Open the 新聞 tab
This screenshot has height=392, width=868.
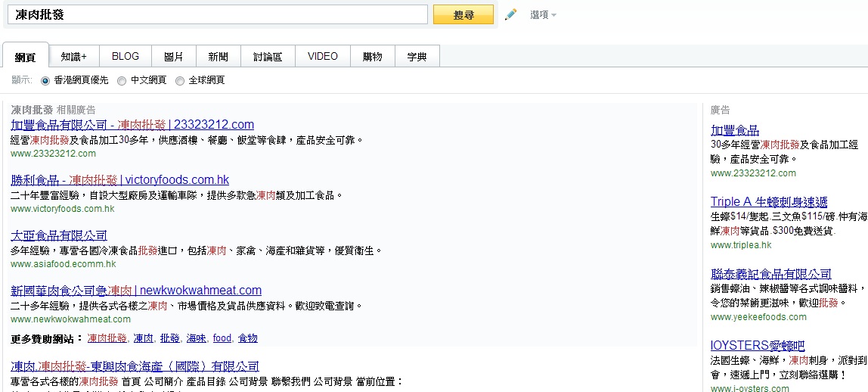(218, 57)
